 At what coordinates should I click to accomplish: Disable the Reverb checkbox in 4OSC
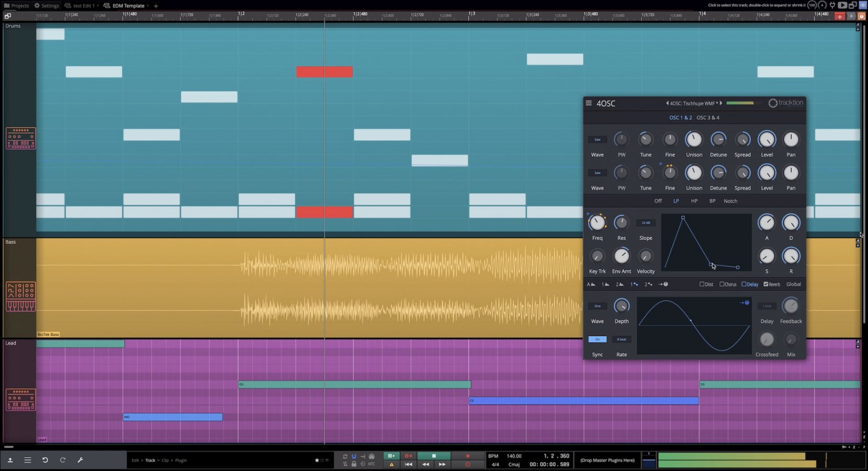point(765,284)
